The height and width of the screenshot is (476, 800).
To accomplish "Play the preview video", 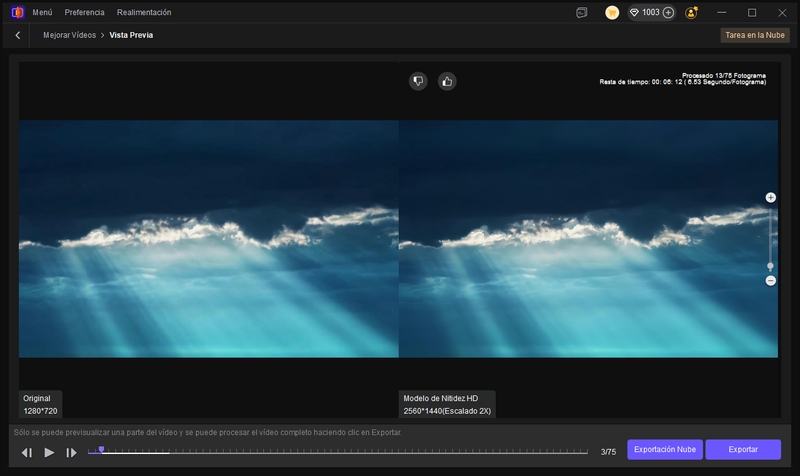I will pos(49,452).
